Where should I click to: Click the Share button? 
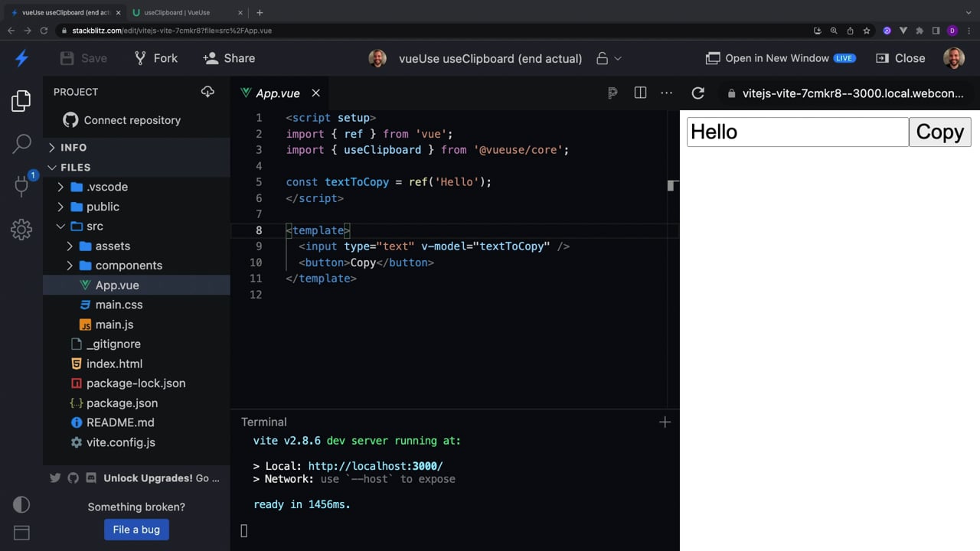[x=229, y=58]
